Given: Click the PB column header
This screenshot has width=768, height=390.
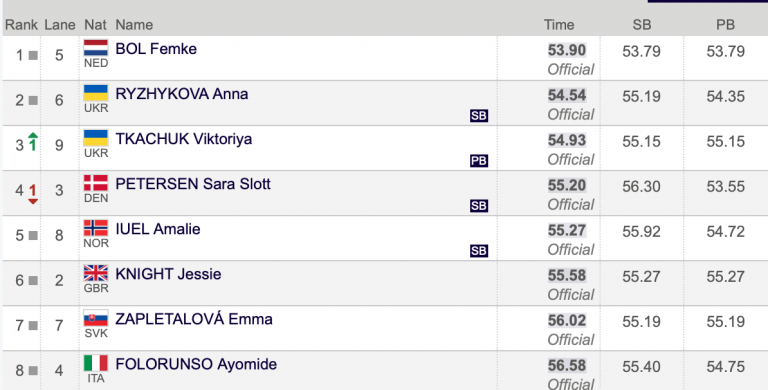Looking at the screenshot, I should click(725, 24).
